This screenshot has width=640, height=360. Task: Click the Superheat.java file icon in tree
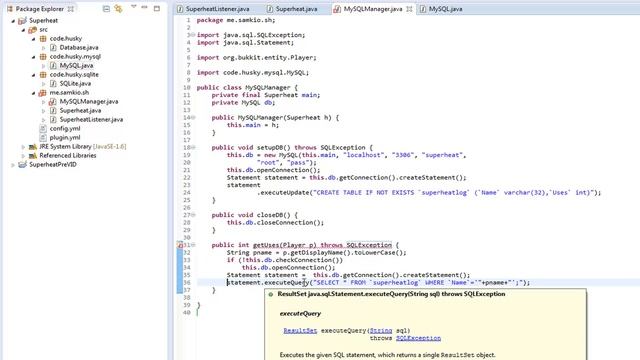53,110
